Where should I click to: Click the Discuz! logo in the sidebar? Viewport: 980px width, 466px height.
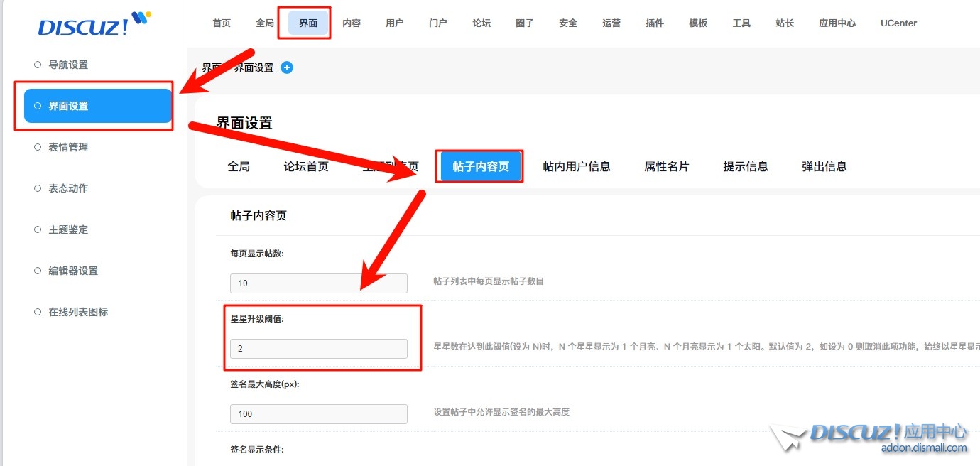(x=94, y=23)
